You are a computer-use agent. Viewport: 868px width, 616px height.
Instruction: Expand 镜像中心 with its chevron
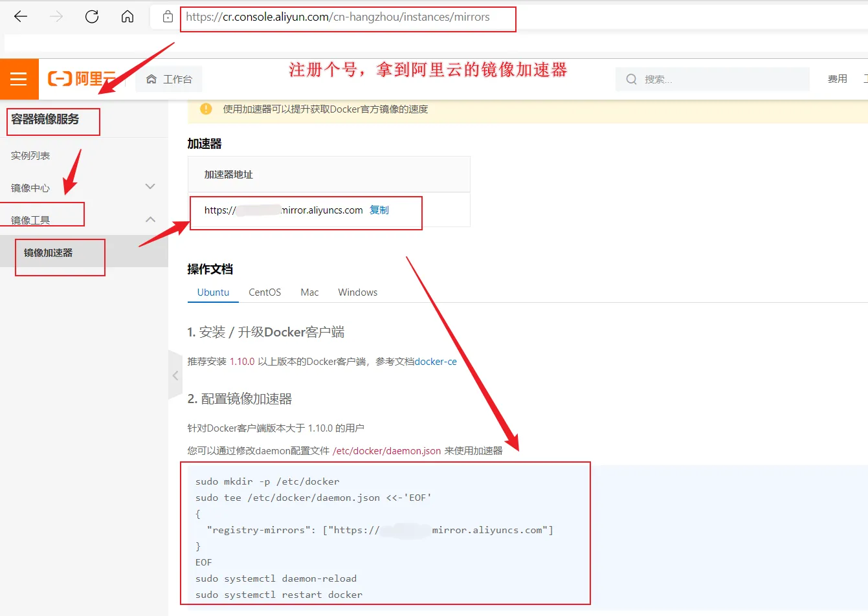point(150,186)
